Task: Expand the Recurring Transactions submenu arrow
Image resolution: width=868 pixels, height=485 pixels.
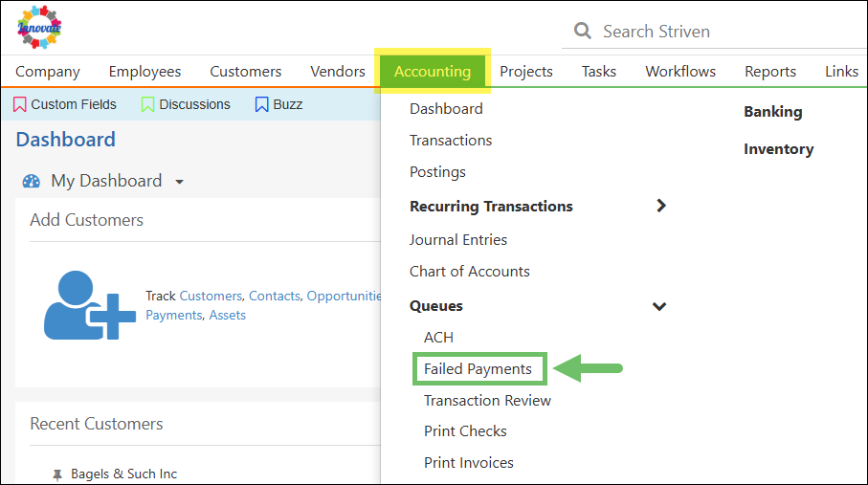Action: pos(661,206)
